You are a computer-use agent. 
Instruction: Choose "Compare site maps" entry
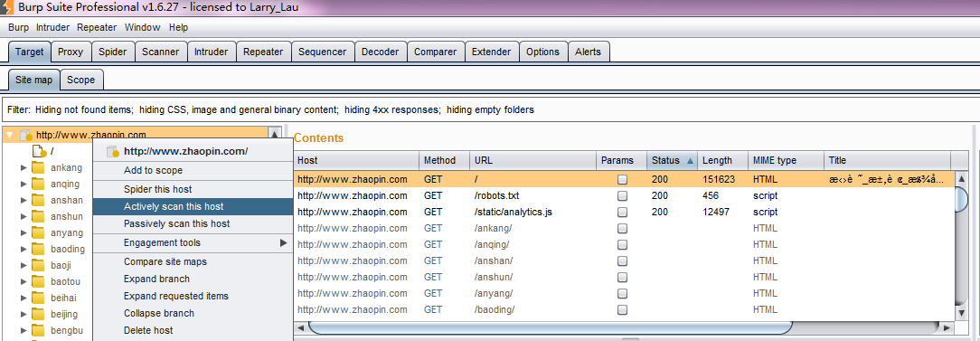[193, 261]
